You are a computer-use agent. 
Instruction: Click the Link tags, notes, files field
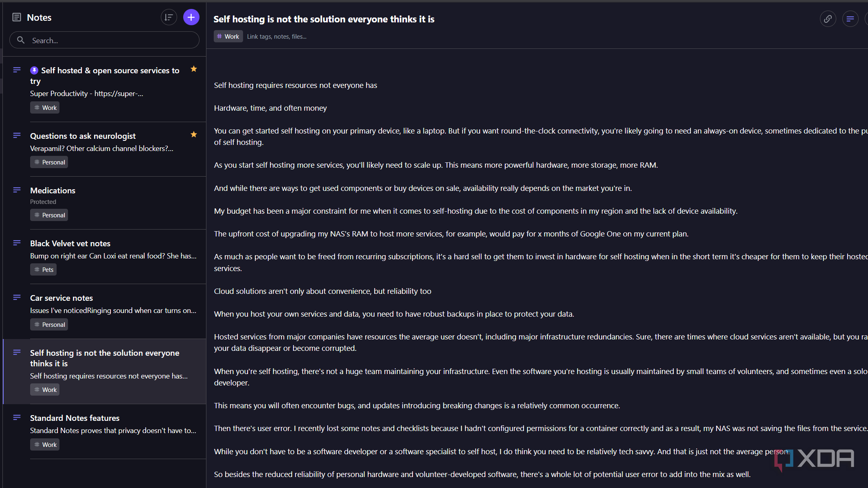click(277, 36)
